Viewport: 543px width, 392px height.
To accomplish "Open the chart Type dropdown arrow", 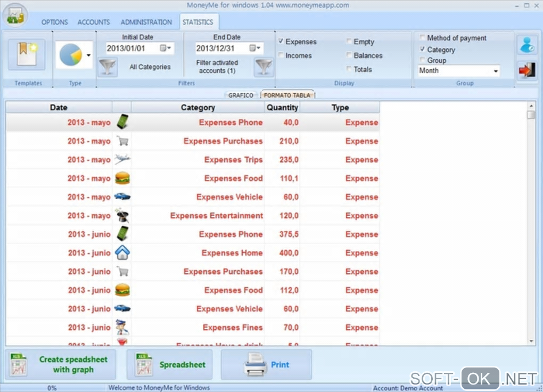I will 89,55.
